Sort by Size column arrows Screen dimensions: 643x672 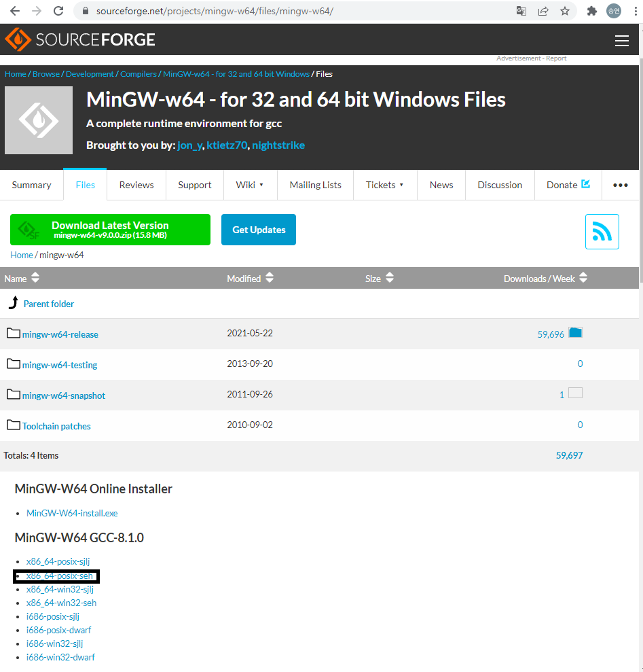389,278
